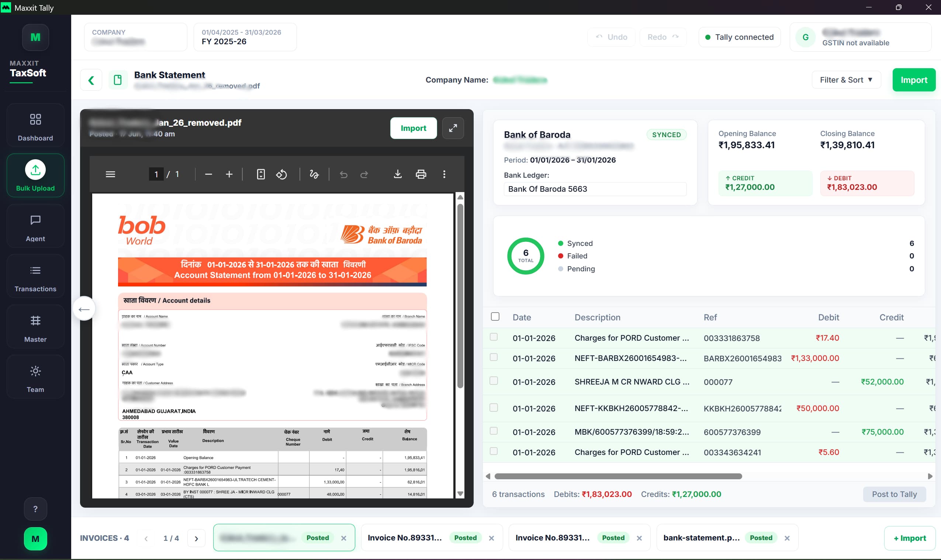Open the GSTIN not available account card
This screenshot has width=941, height=560.
[860, 37]
